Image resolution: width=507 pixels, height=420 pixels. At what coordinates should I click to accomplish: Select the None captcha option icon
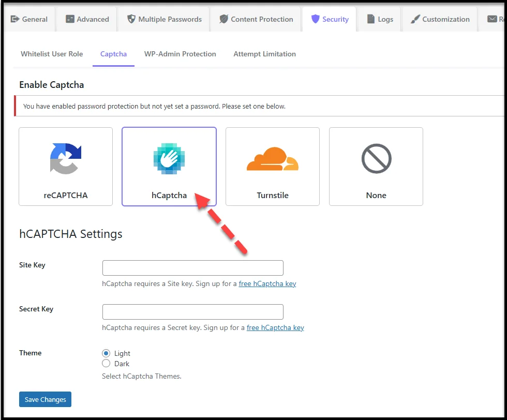coord(376,158)
